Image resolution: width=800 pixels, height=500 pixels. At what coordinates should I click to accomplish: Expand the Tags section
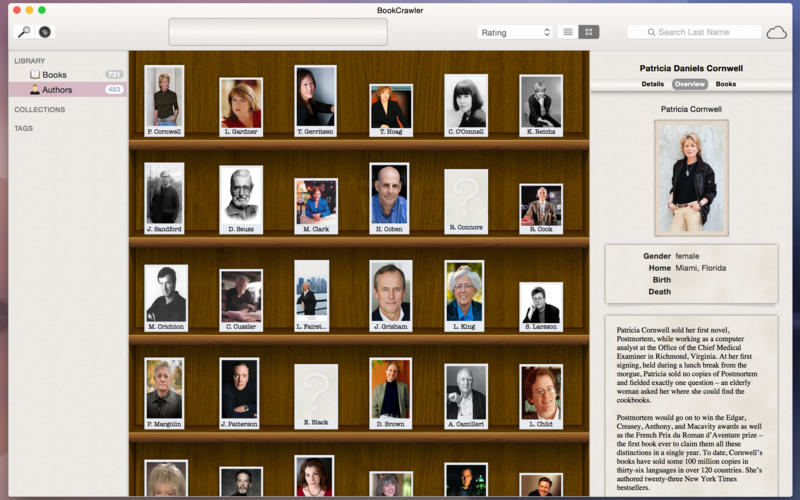[23, 128]
